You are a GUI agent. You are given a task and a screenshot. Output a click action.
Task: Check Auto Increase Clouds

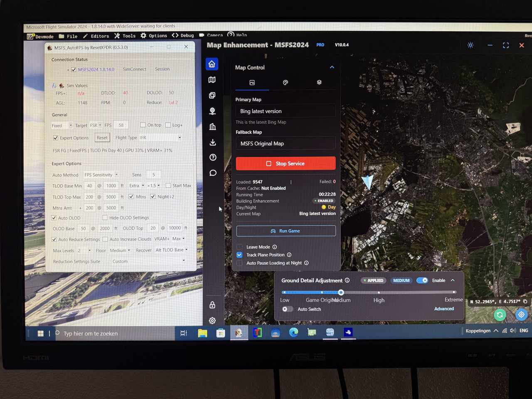click(x=105, y=239)
